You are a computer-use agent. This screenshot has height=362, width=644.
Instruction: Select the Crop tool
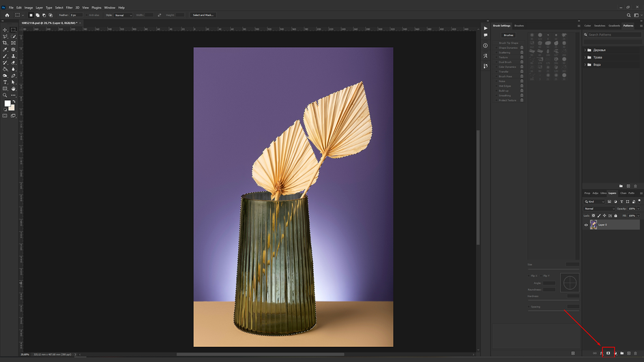click(x=5, y=43)
